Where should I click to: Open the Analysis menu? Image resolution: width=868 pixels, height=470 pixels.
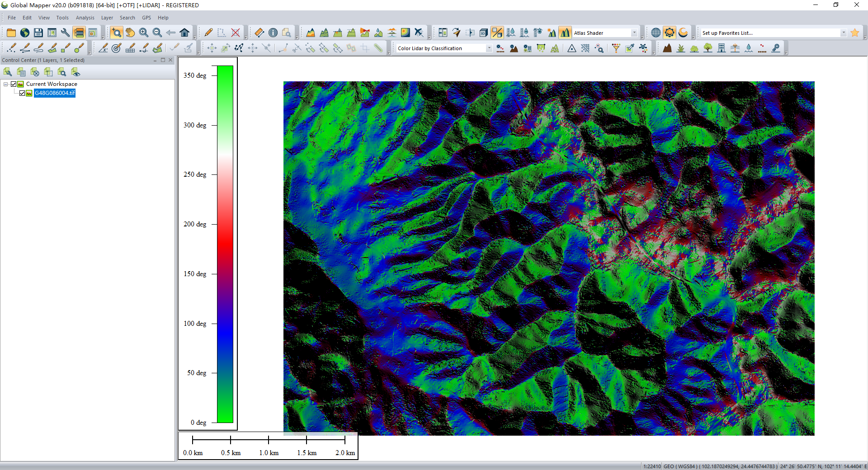coord(85,18)
